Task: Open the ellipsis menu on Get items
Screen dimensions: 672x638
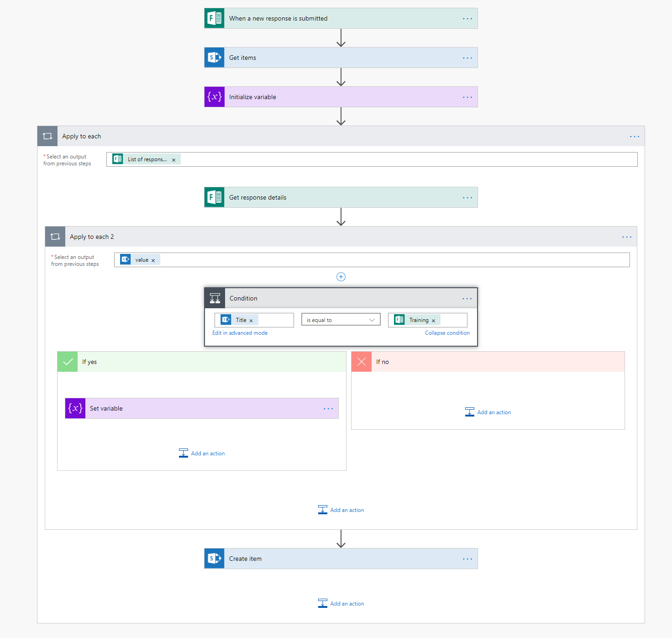Action: (x=467, y=58)
